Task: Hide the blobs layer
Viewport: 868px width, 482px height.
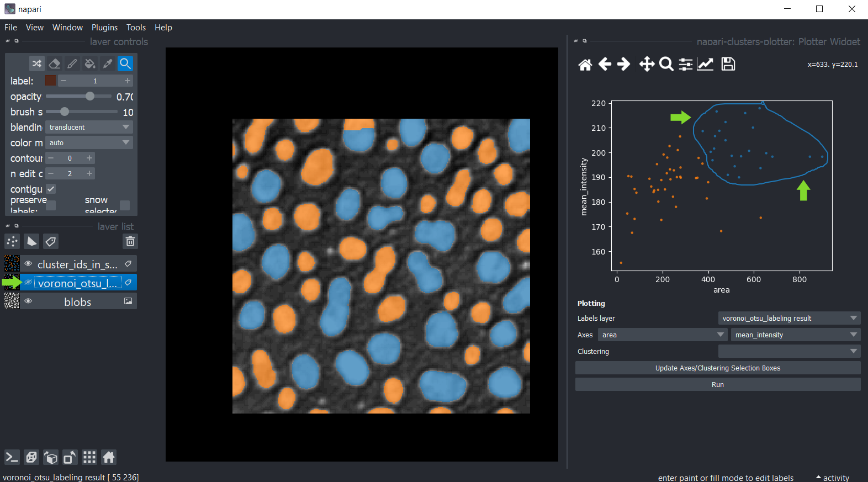Action: (x=28, y=301)
